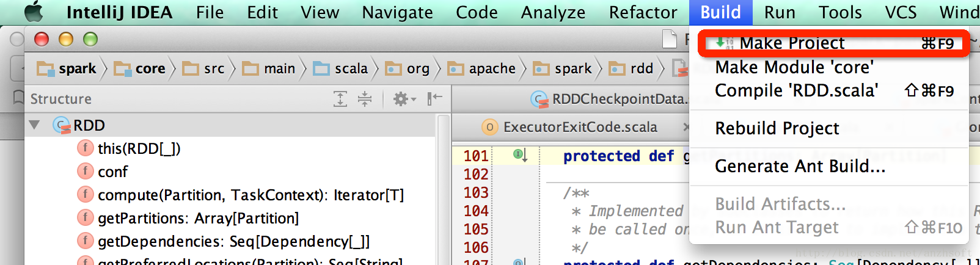980x265 pixels.
Task: Click the 'core' breadcrumb in navigation bar
Action: pyautogui.click(x=150, y=69)
